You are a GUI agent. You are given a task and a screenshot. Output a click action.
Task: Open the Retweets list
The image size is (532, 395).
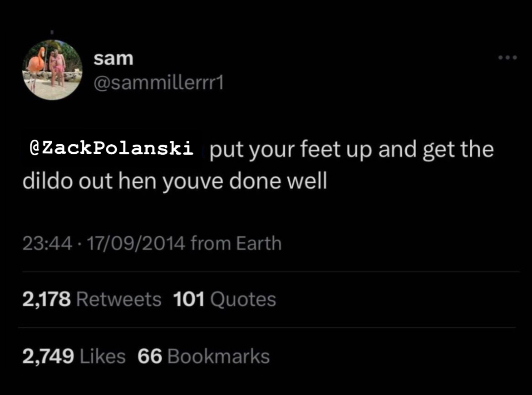119,299
